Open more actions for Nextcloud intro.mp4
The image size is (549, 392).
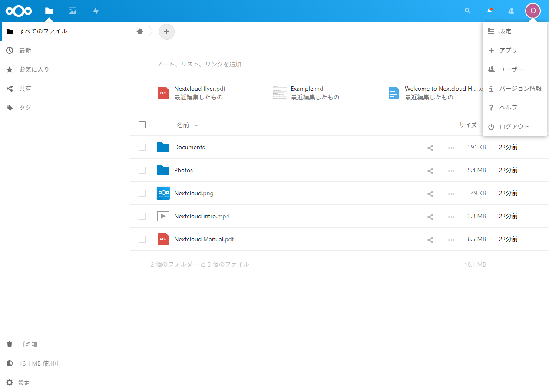(x=451, y=217)
